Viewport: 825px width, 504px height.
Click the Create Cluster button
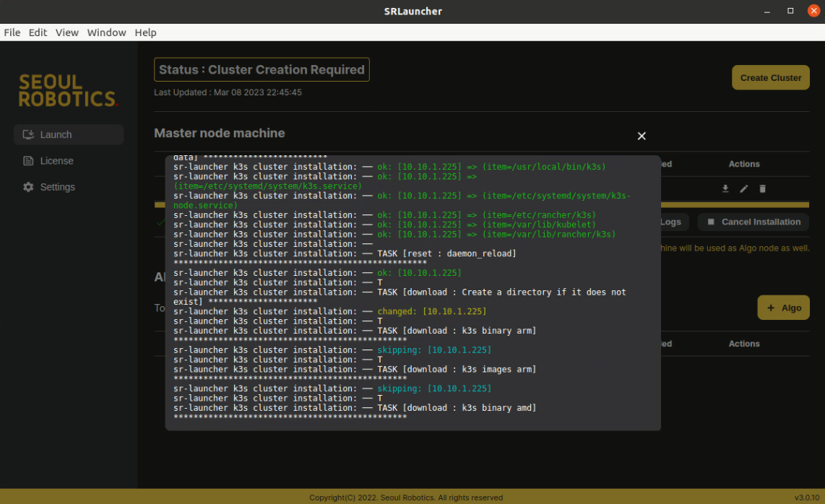(770, 78)
